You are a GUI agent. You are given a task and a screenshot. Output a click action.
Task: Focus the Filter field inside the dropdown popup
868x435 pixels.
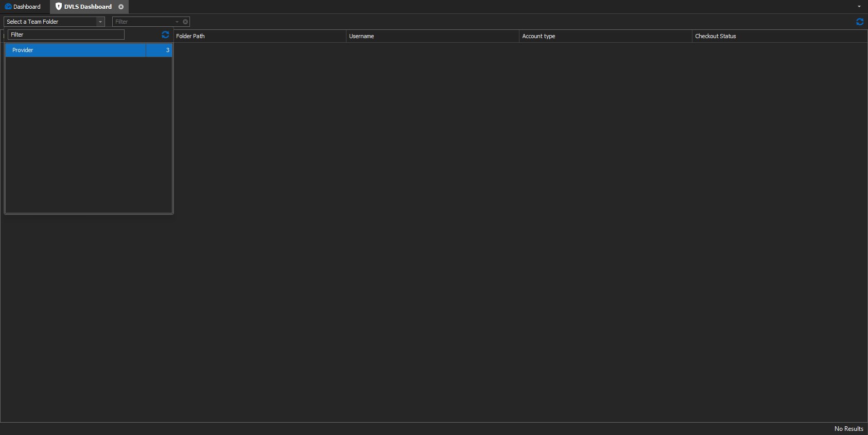[x=66, y=35]
